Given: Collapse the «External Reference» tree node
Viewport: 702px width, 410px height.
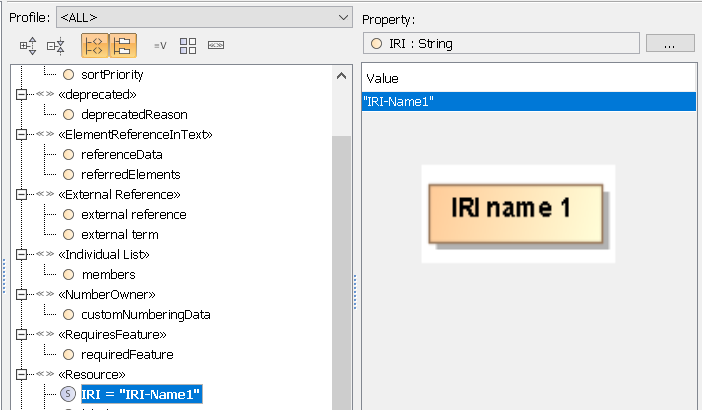Looking at the screenshot, I should coord(19,194).
